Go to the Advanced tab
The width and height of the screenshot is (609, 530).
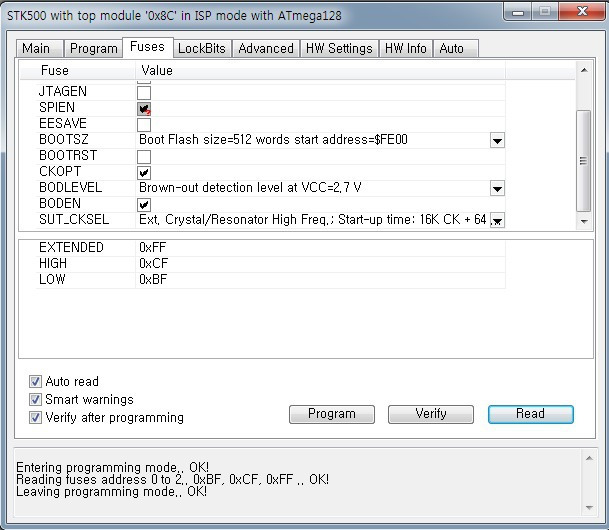(x=266, y=49)
